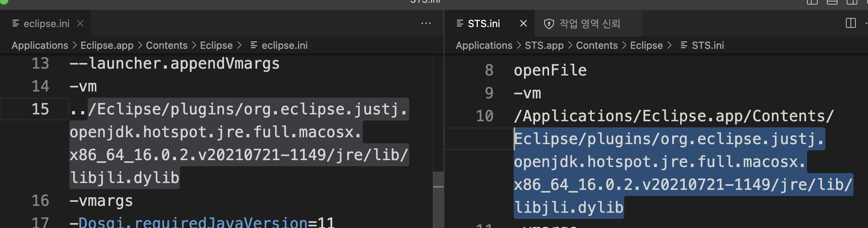Expand chevron after Applications in left breadcrumb

coord(74,45)
